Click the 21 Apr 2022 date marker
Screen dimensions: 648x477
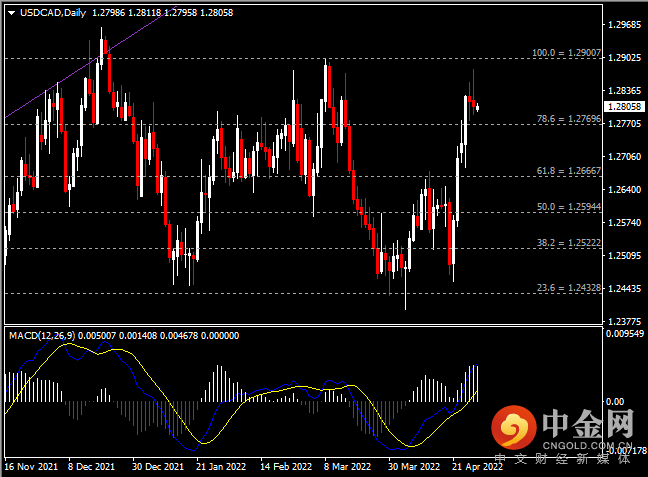[477, 467]
